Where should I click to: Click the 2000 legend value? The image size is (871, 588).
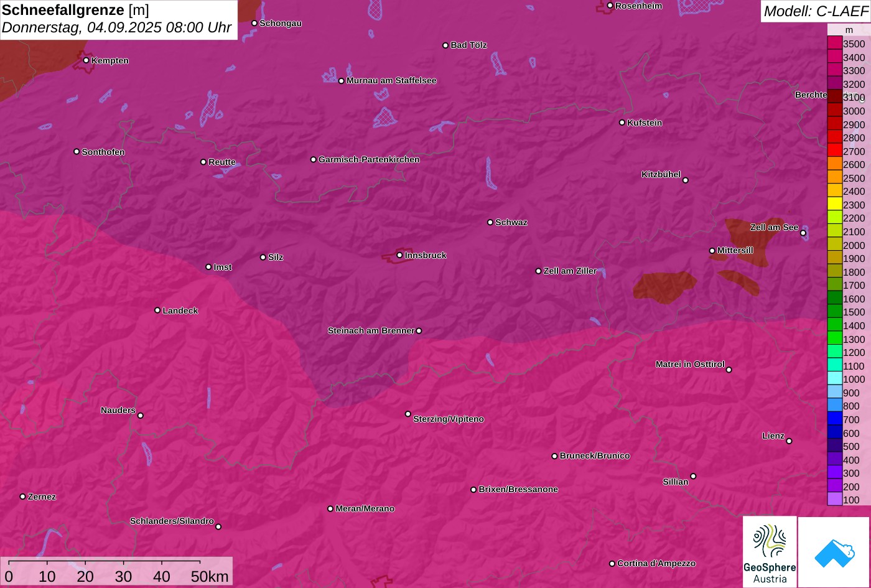click(x=854, y=245)
